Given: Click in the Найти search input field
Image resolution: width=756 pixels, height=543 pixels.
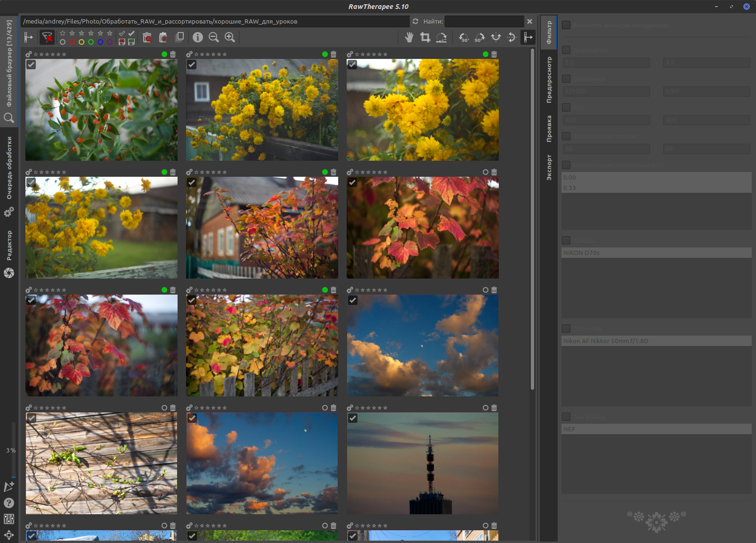Looking at the screenshot, I should click(x=484, y=21).
